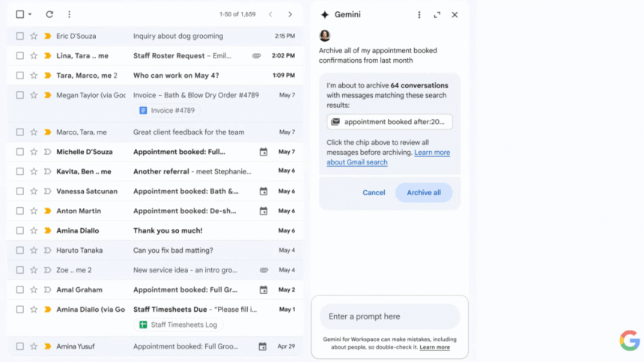Tick the select-all checkbox in toolbar
Screen dimensions: 644x362
[19, 14]
